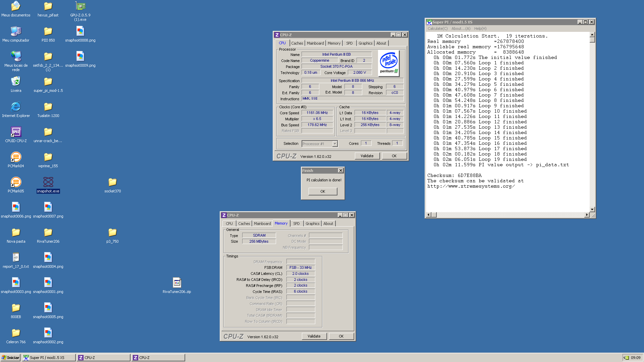Screen dimensions: 644x362
Task: Click OK in the Finish dialog
Action: pos(323,191)
